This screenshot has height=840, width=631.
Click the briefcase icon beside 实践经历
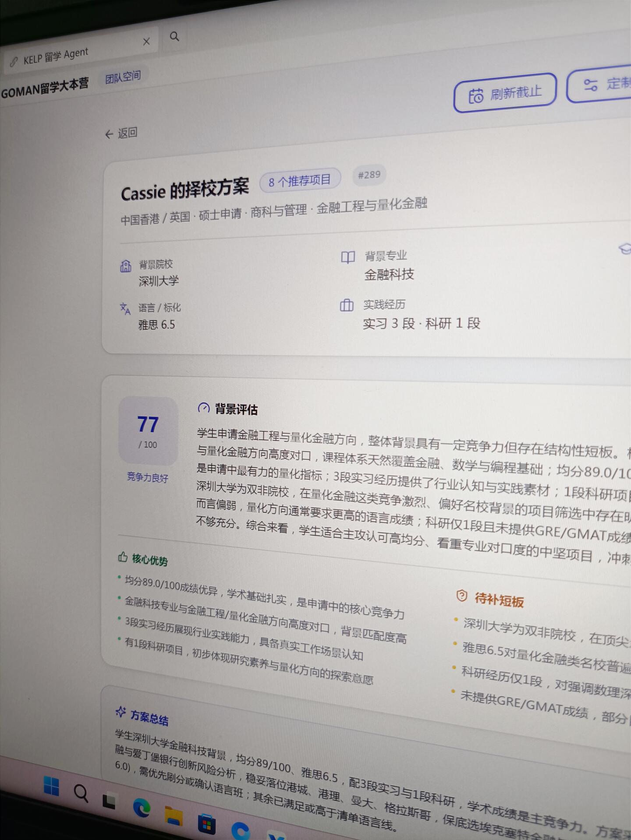(347, 305)
